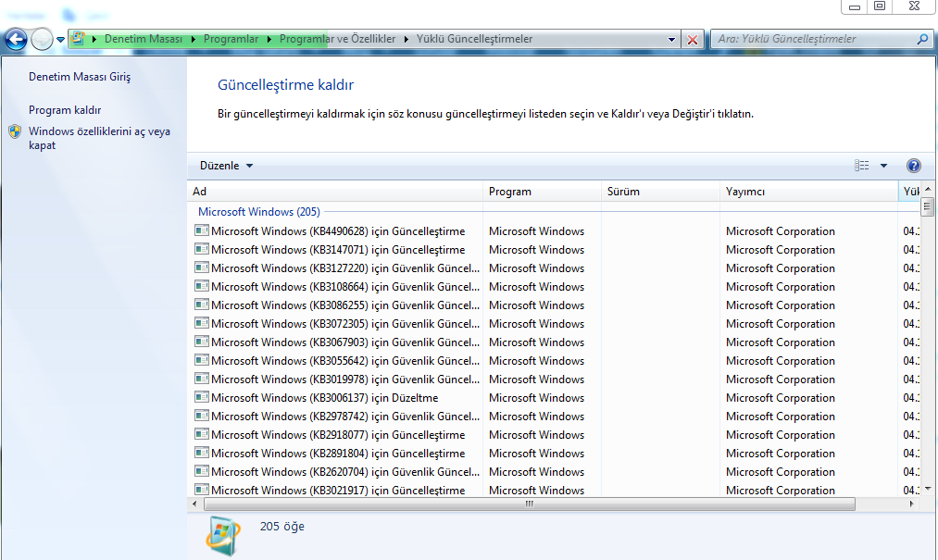Viewport: 938px width, 560px height.
Task: Select security update KB3127220
Action: coord(554,268)
